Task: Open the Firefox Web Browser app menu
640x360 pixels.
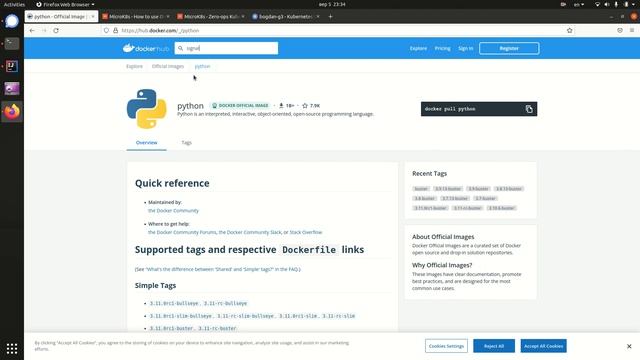Action: point(65,4)
